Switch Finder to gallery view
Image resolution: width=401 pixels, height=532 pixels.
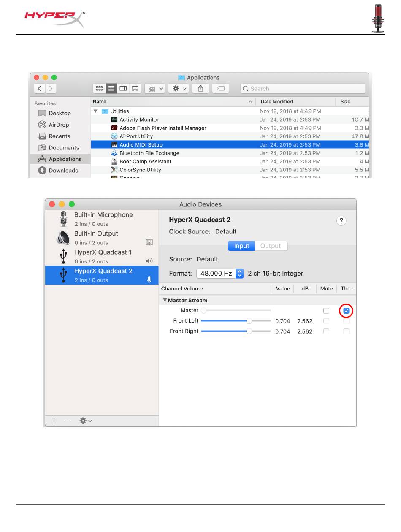(x=135, y=88)
